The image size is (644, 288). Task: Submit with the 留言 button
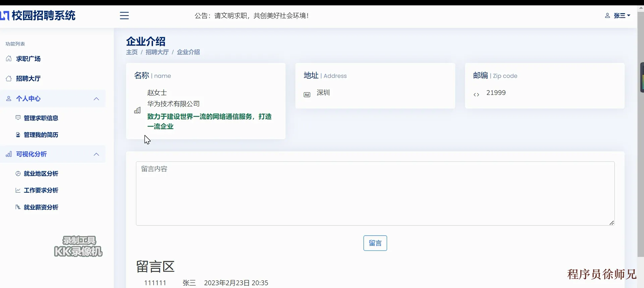[375, 243]
